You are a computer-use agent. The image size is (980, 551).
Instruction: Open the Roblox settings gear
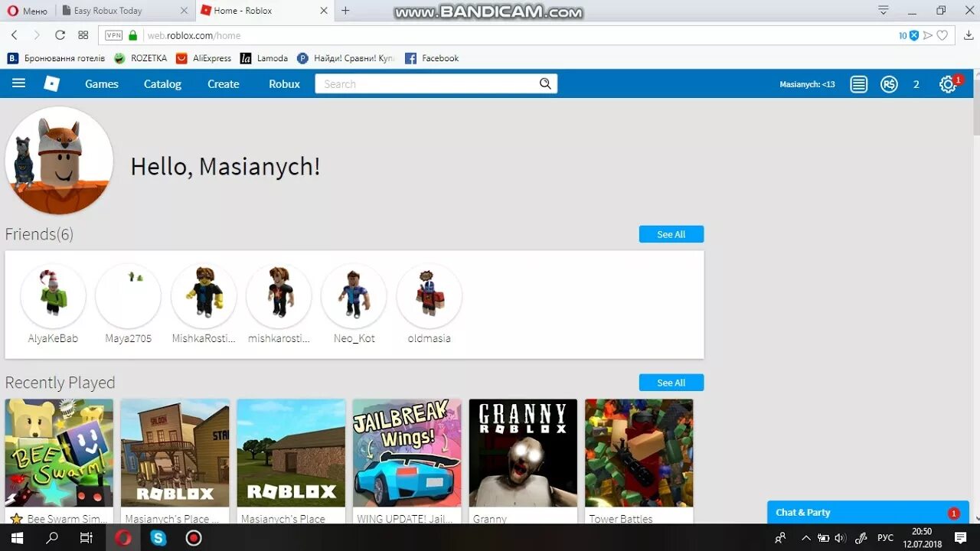pos(948,84)
